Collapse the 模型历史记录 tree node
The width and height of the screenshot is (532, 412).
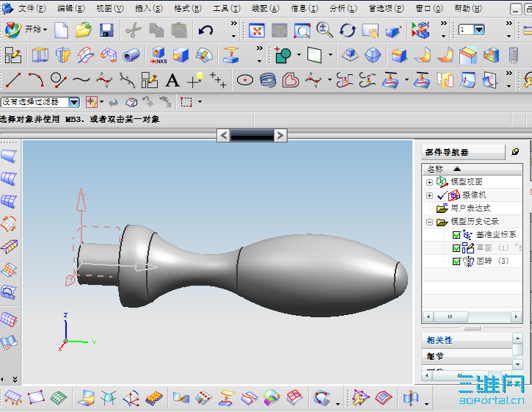(429, 222)
